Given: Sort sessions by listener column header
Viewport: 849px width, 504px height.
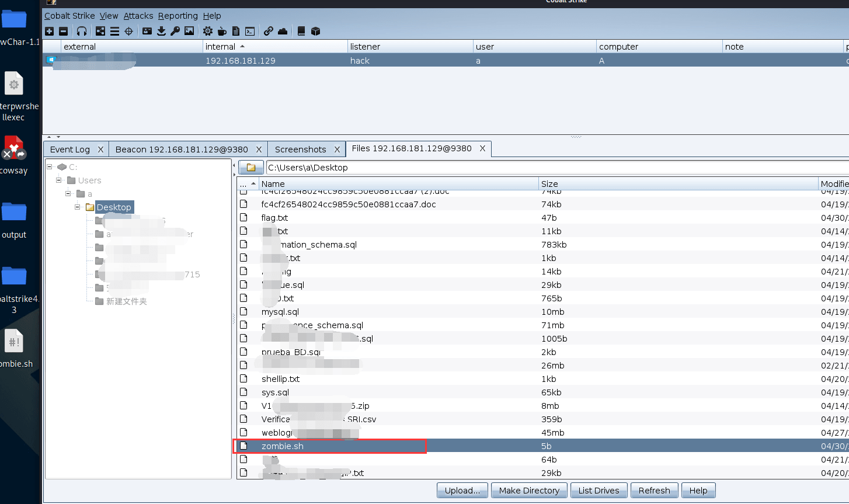Looking at the screenshot, I should (x=410, y=47).
